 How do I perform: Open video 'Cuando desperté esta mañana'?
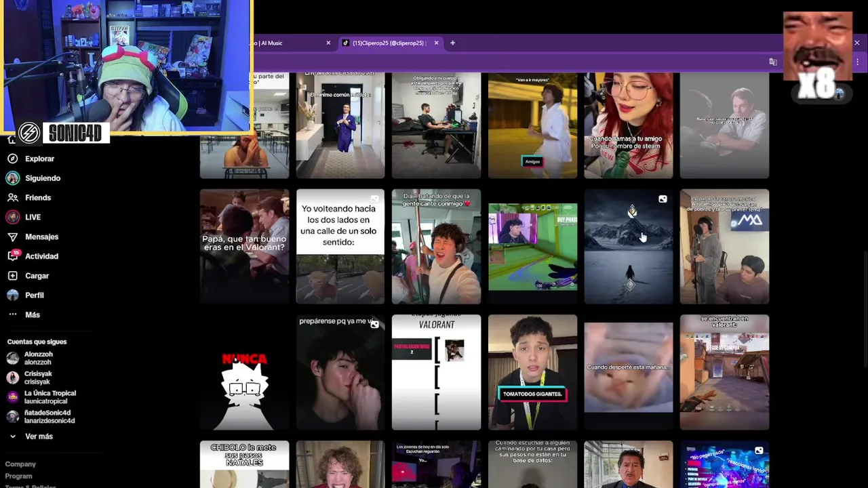point(629,372)
